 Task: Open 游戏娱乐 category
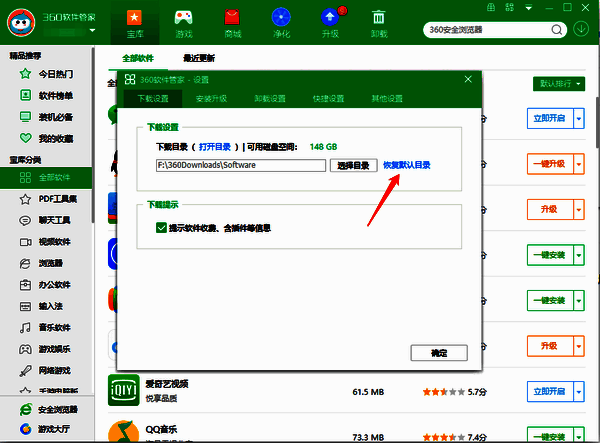[x=45, y=349]
